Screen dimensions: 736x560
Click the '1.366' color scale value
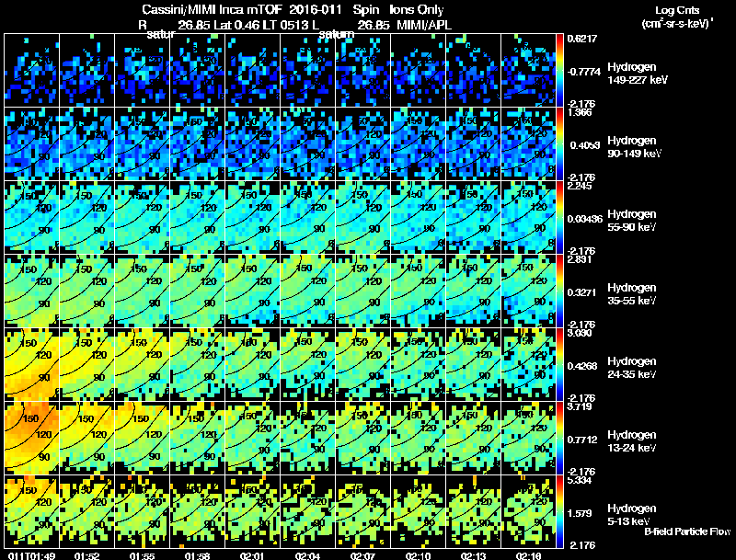tap(580, 112)
